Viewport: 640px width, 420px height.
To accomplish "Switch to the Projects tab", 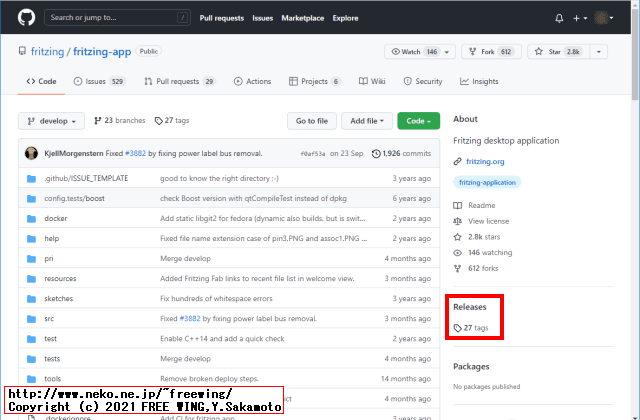I will [x=315, y=81].
